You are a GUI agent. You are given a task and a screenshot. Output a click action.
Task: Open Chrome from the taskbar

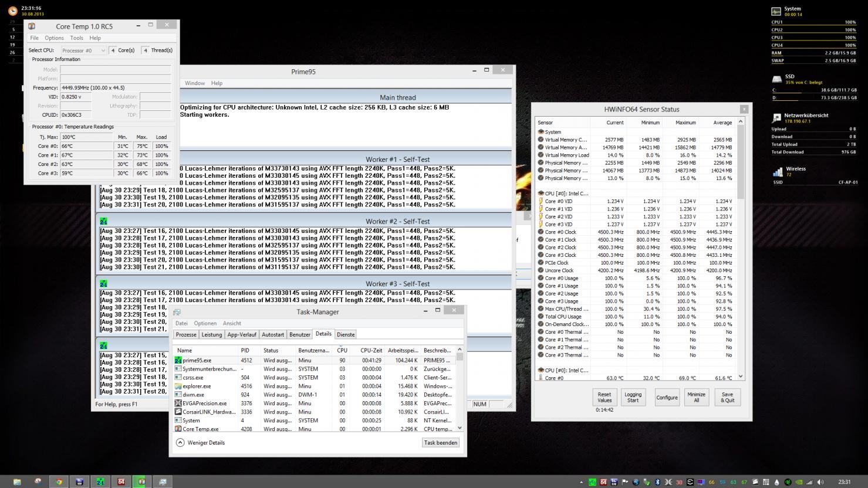pos(59,482)
